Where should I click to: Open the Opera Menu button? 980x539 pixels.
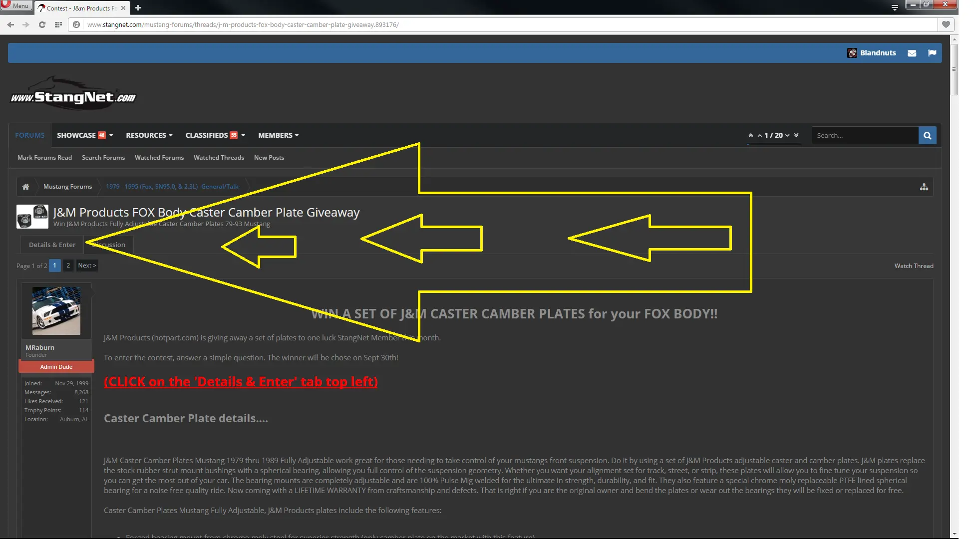(x=16, y=6)
